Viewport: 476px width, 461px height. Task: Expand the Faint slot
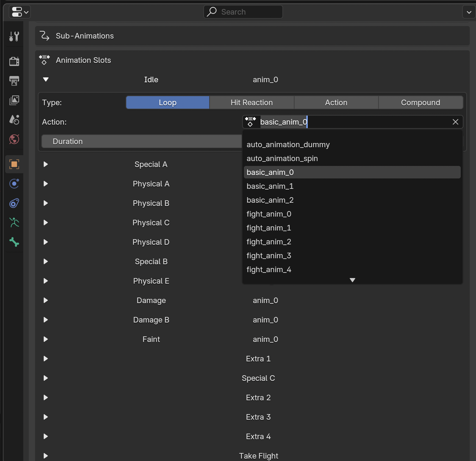click(x=46, y=339)
